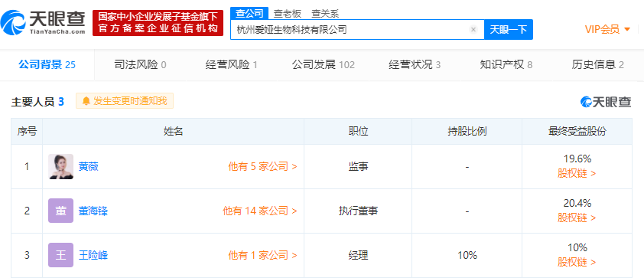Open 黄薇's profile photo

point(60,166)
